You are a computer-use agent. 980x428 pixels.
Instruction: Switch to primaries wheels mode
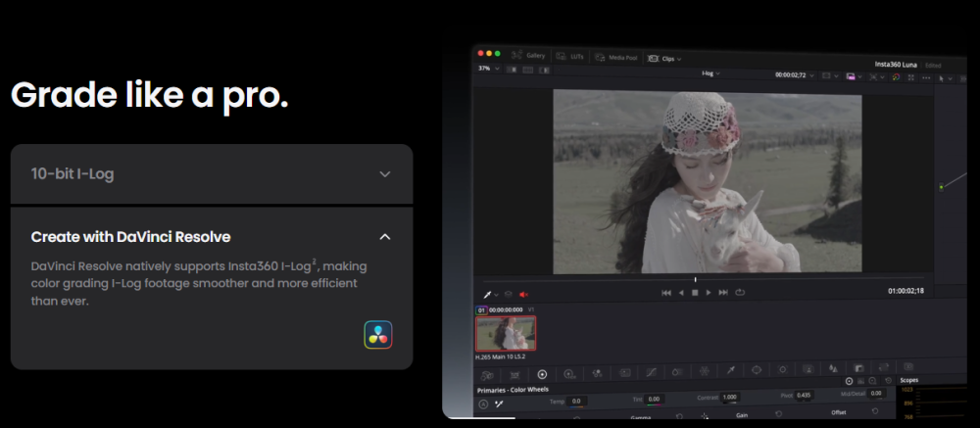click(850, 381)
